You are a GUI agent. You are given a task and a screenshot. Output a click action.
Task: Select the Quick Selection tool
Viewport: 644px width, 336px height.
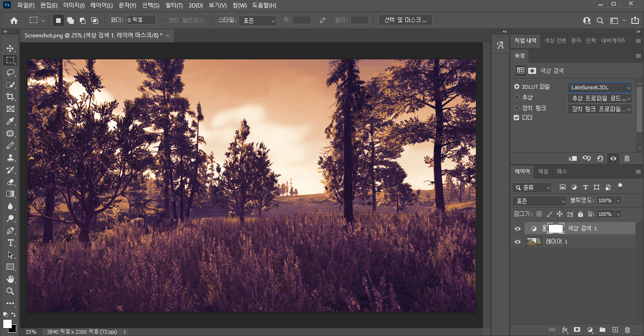[10, 85]
